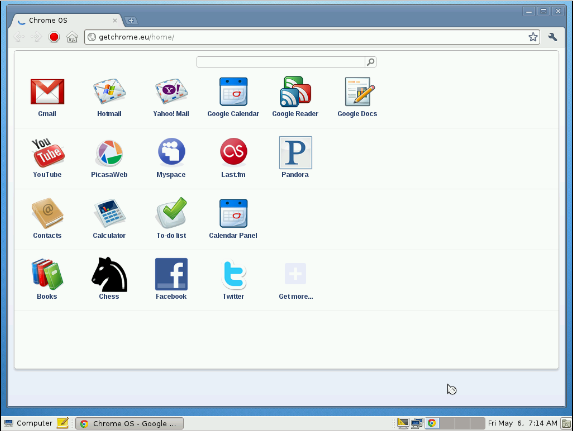Launch the Calculator app icon
573x431 pixels.
point(109,213)
